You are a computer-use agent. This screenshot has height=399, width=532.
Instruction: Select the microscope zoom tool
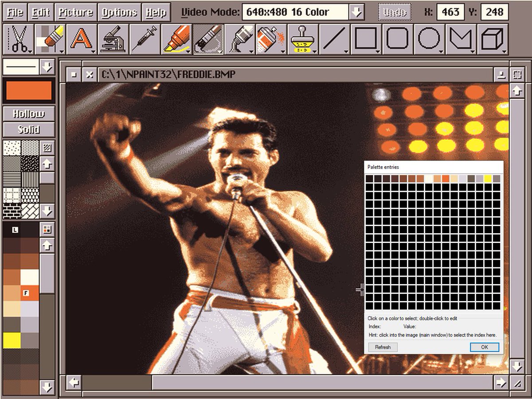point(113,39)
